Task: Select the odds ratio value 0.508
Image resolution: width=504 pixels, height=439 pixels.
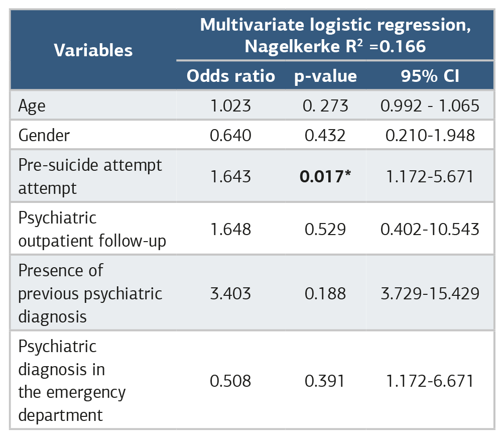Action: [x=230, y=381]
